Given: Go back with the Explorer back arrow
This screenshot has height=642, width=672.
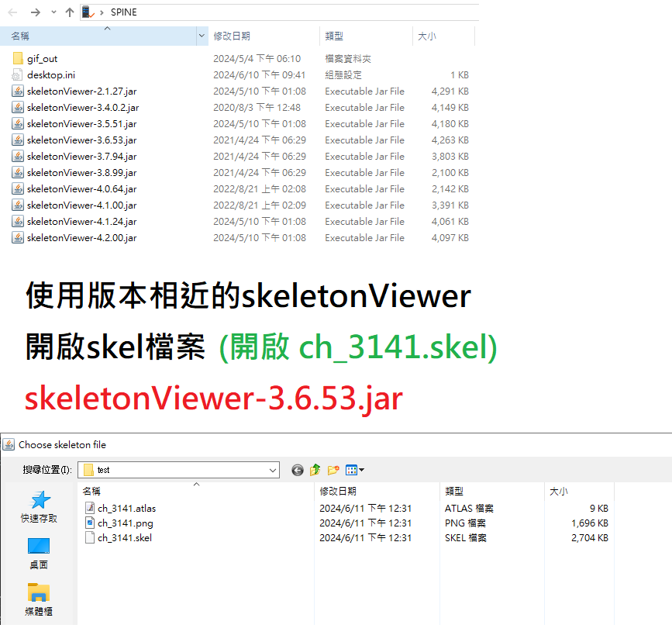Looking at the screenshot, I should click(13, 12).
